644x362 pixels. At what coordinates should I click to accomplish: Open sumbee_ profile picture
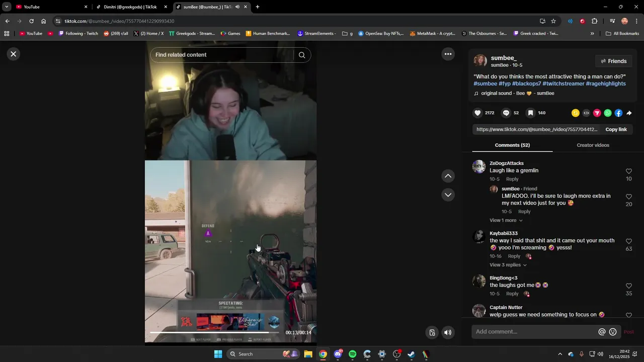click(x=480, y=61)
